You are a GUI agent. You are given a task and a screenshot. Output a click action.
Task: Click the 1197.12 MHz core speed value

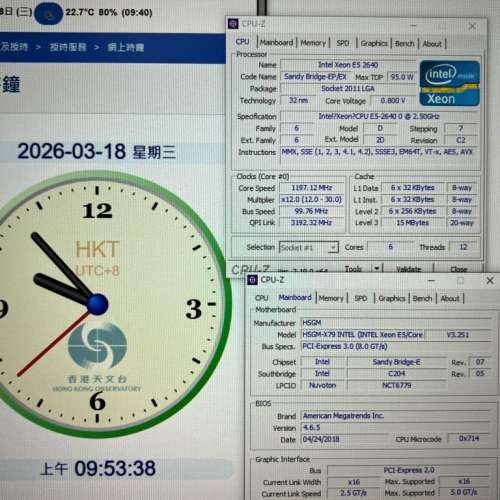311,188
